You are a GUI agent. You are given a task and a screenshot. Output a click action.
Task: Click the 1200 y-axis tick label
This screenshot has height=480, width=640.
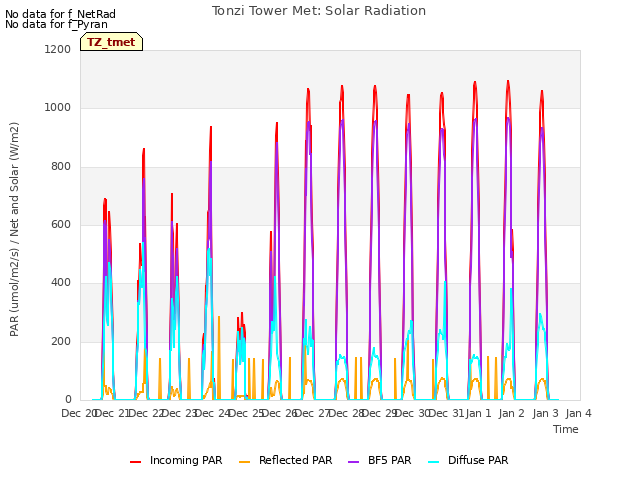pyautogui.click(x=58, y=49)
